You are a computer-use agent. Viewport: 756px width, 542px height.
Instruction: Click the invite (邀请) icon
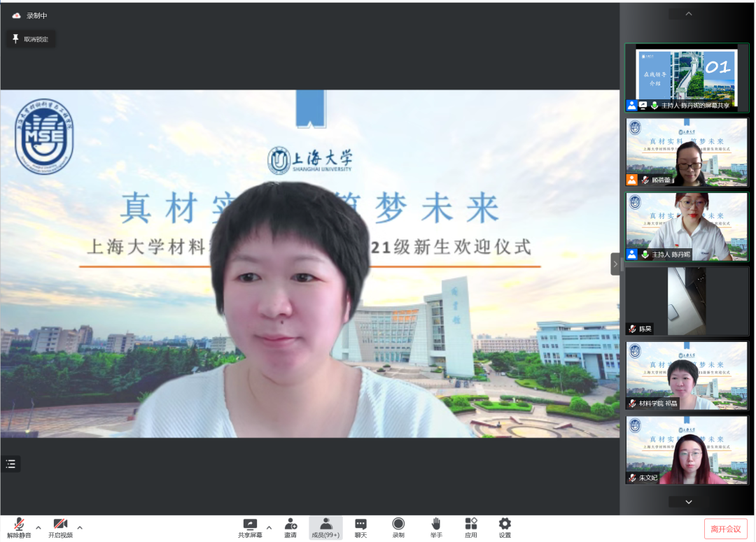290,527
